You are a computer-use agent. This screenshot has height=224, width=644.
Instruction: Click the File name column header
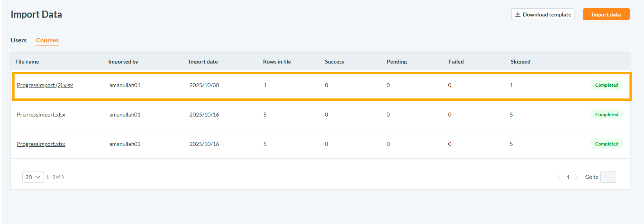click(27, 62)
